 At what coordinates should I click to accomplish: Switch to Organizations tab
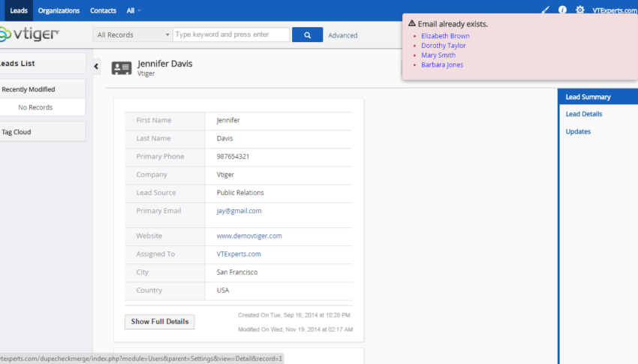coord(59,11)
